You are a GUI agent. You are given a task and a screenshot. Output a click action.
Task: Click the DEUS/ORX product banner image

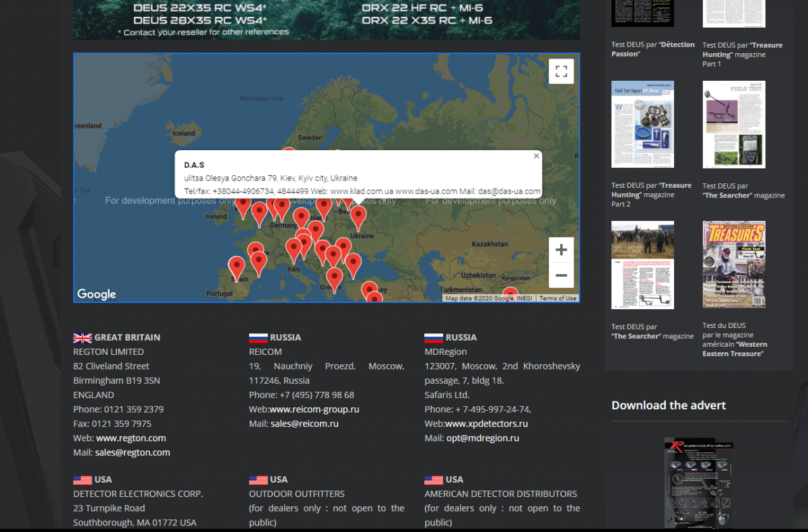coord(327,20)
